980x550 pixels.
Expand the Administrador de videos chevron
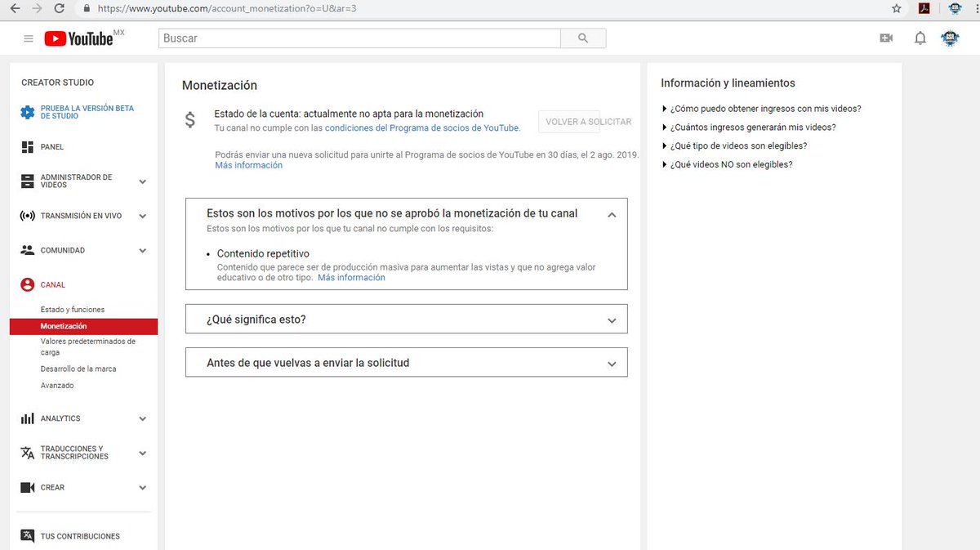[x=143, y=181]
